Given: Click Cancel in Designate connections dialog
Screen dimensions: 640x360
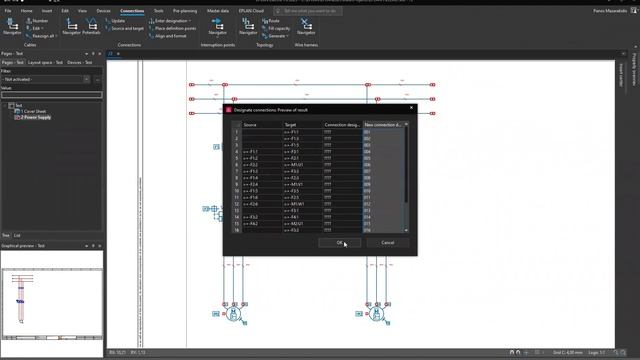Looking at the screenshot, I should pyautogui.click(x=388, y=242).
